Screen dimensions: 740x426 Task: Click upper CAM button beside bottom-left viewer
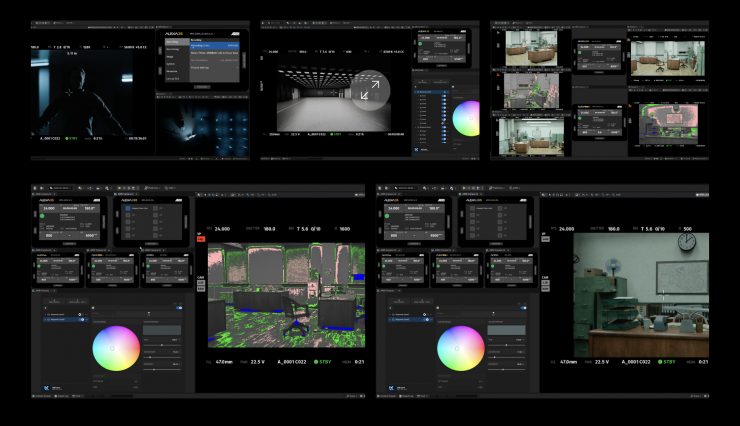point(201,283)
